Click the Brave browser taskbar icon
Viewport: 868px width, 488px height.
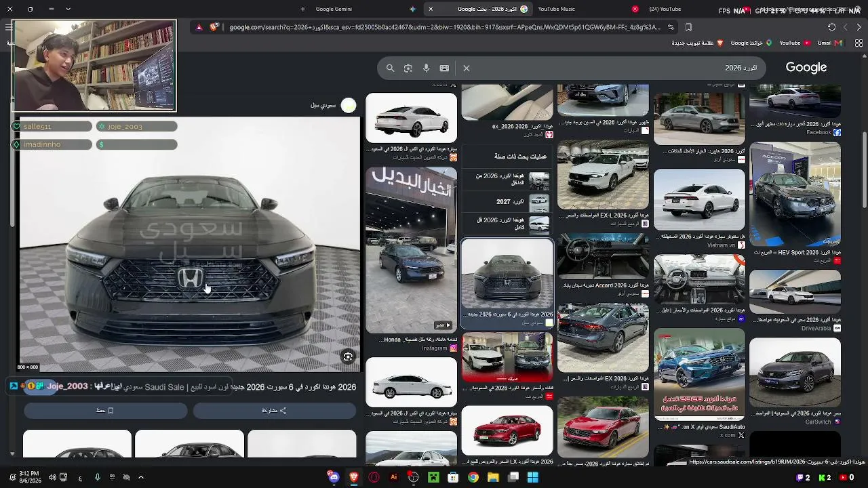coord(353,477)
